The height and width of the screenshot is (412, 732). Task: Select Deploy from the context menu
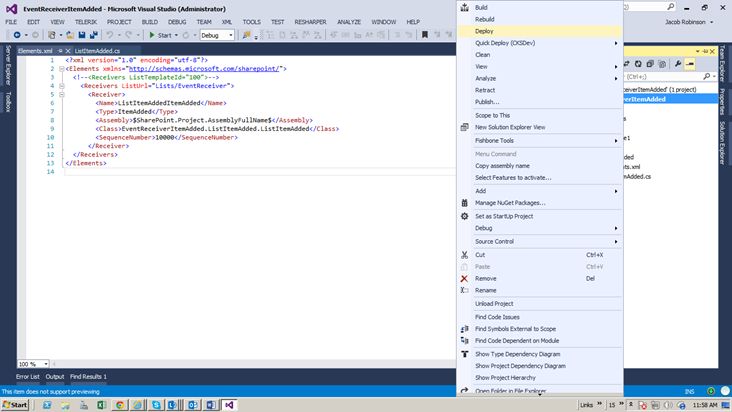click(485, 31)
